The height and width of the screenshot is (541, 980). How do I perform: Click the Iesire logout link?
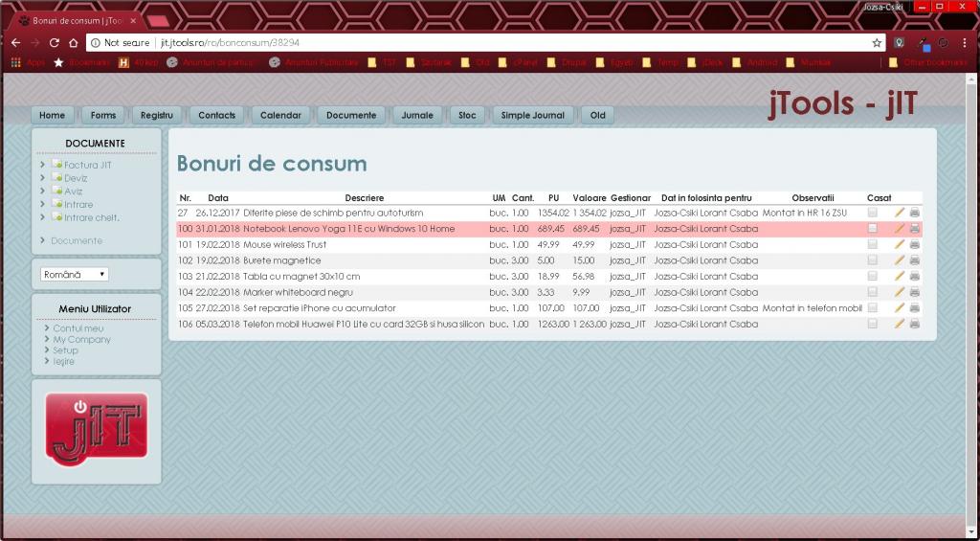pyautogui.click(x=63, y=361)
